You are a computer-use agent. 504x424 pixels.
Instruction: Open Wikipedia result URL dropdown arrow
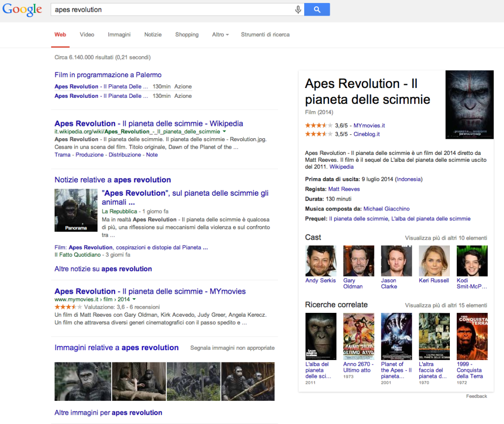[x=224, y=132]
